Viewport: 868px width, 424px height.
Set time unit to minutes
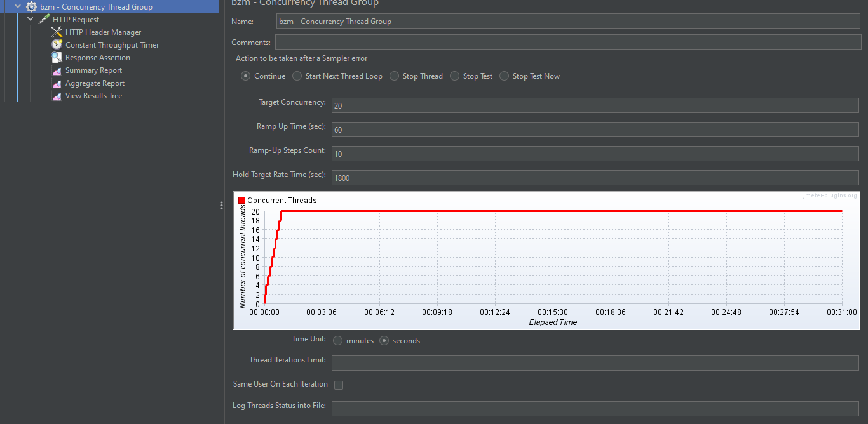pos(337,340)
